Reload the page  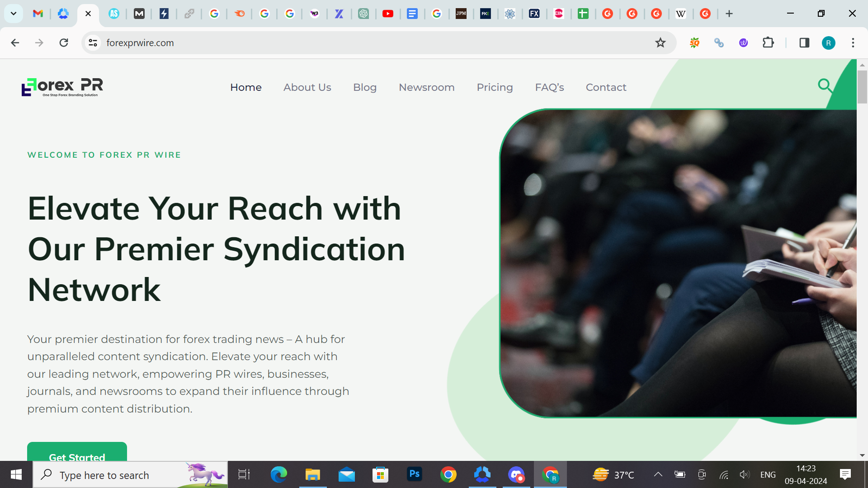64,42
